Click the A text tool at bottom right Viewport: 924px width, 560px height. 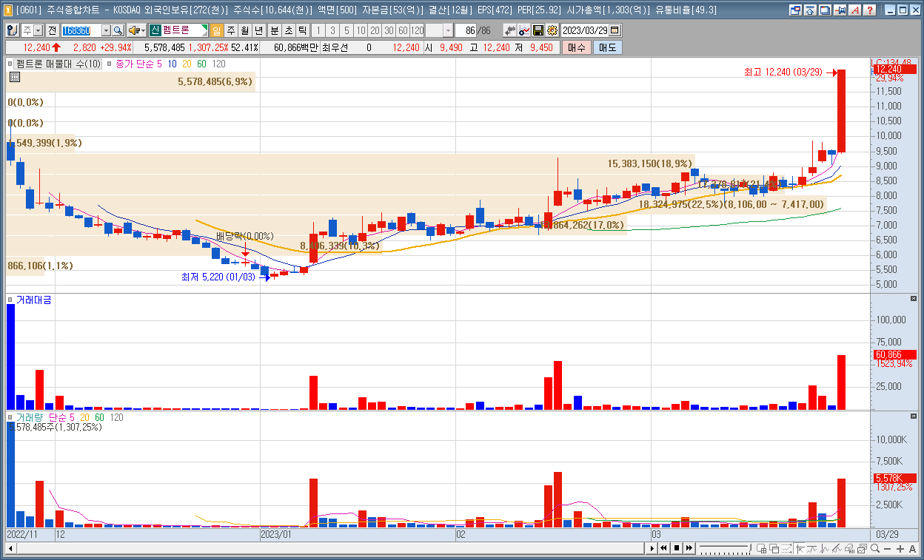912,548
